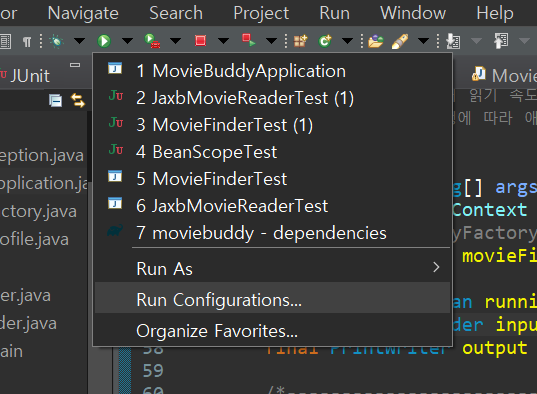
Task: Run 2 JaxbMovieReaderTest (1) JUnit config
Action: click(273, 98)
